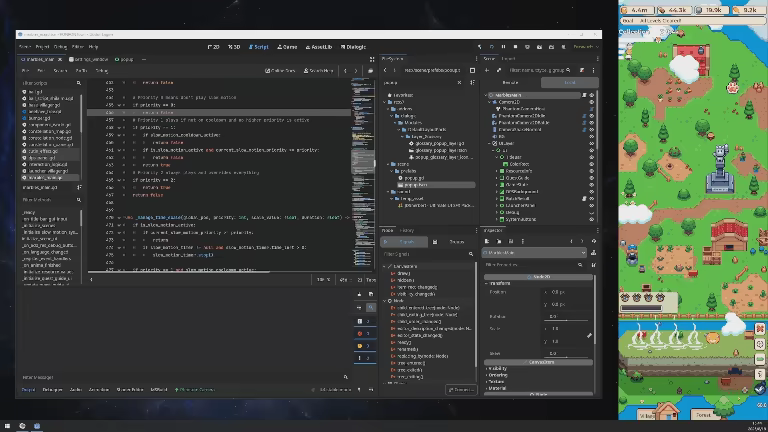The image size is (768, 432).
Task: Click the Run Current Scene icon
Action: point(539,47)
